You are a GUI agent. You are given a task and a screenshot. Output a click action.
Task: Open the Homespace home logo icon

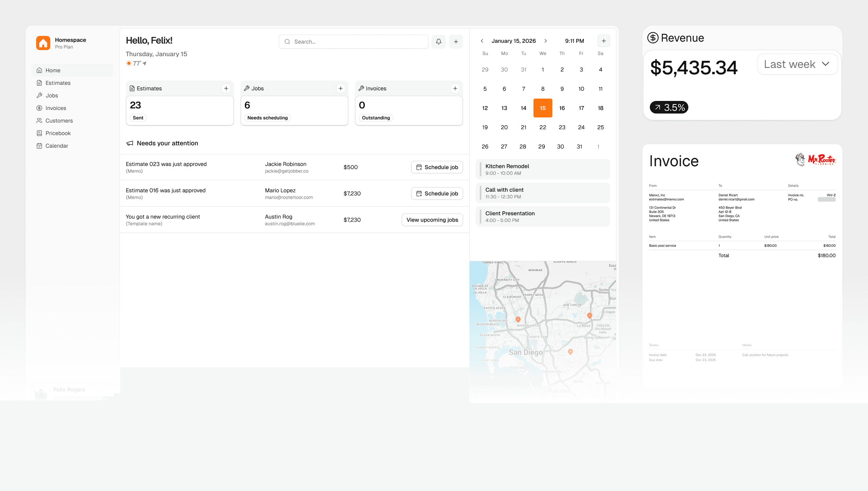pyautogui.click(x=42, y=43)
